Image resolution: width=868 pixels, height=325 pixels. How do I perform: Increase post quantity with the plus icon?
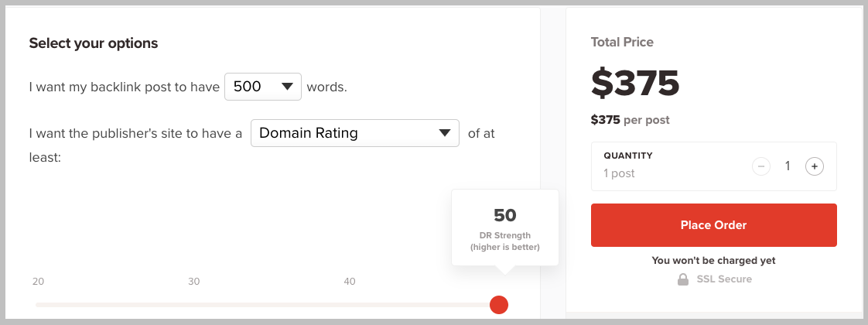[814, 166]
